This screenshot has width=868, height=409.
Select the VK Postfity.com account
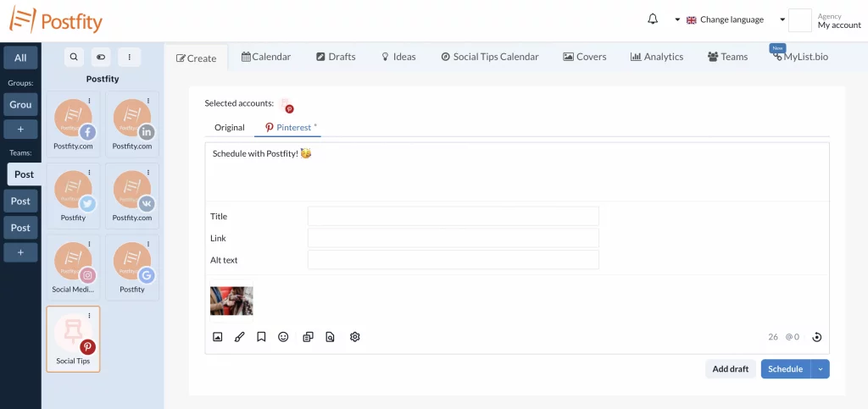tap(131, 196)
